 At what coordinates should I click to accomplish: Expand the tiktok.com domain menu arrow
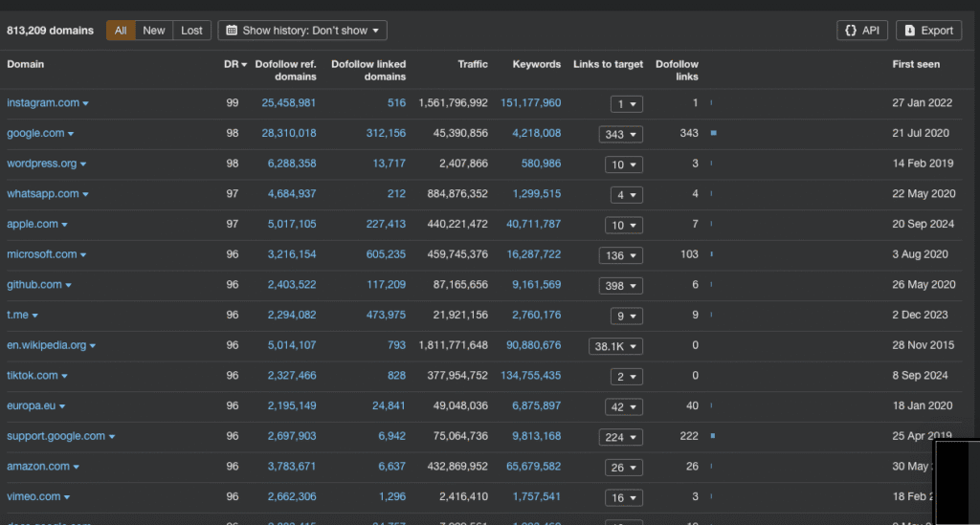pyautogui.click(x=63, y=377)
